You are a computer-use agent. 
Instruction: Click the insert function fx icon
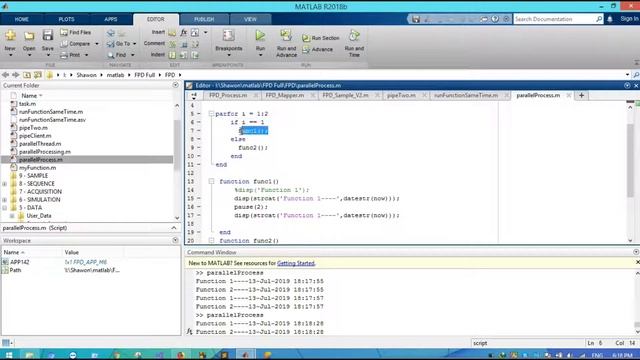tap(184, 32)
